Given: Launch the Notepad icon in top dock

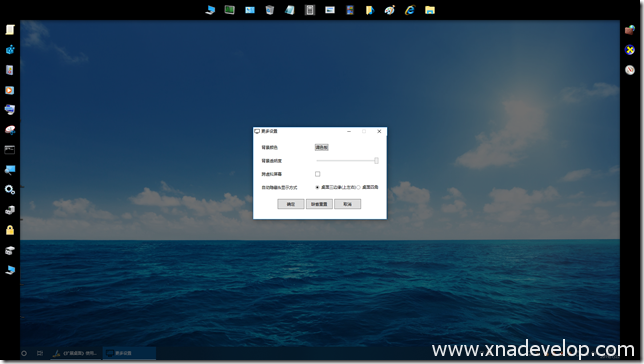Looking at the screenshot, I should [x=290, y=10].
